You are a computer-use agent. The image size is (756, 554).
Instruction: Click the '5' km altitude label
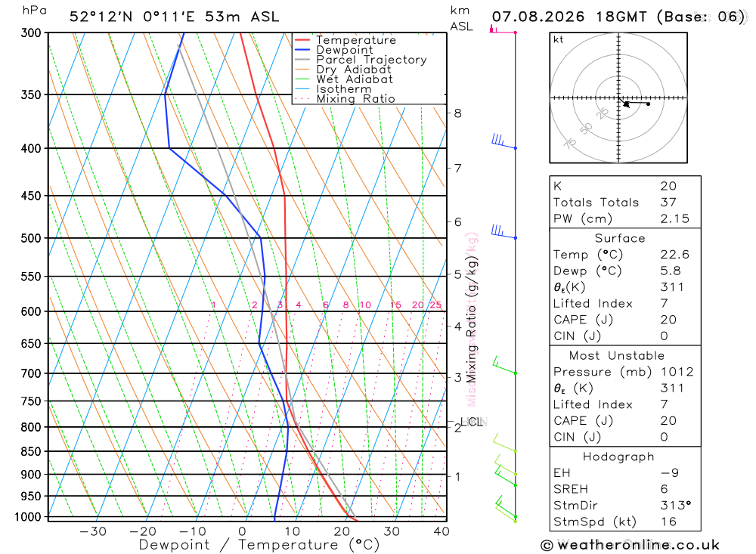(x=457, y=274)
